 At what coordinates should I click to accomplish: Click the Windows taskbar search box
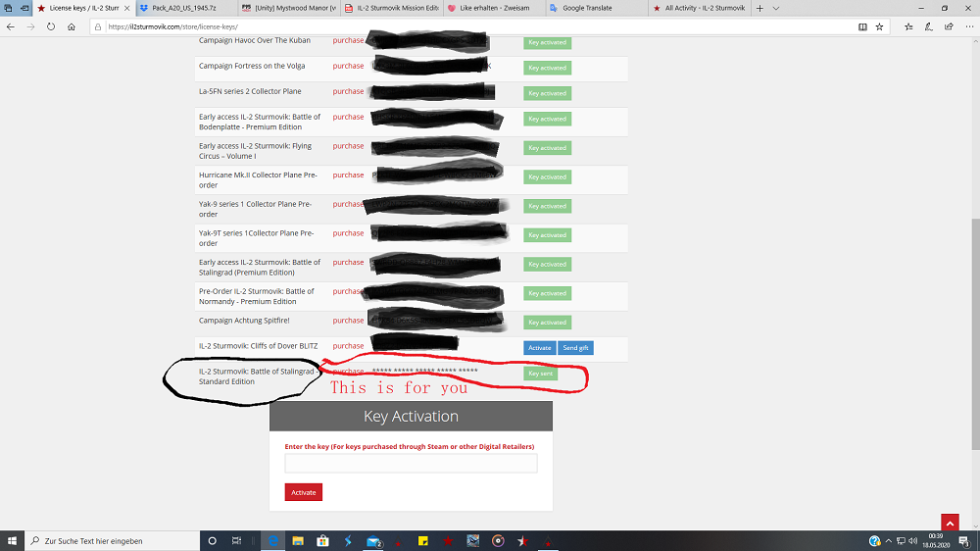pos(112,541)
